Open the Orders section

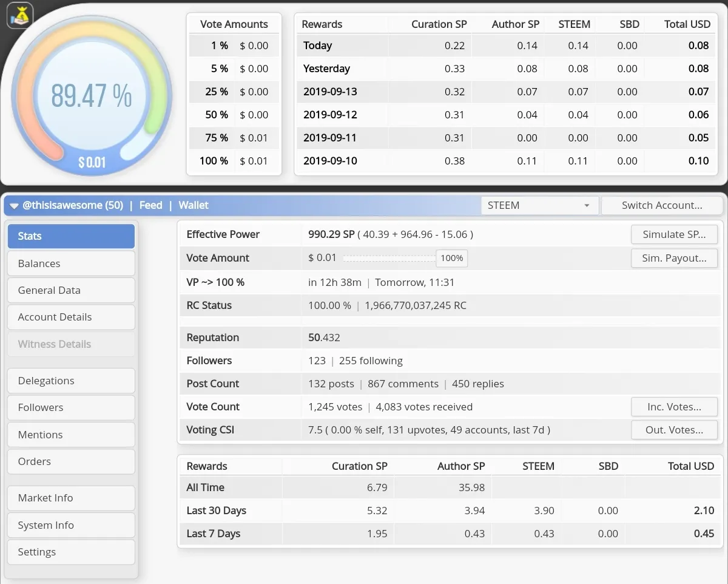pos(71,461)
